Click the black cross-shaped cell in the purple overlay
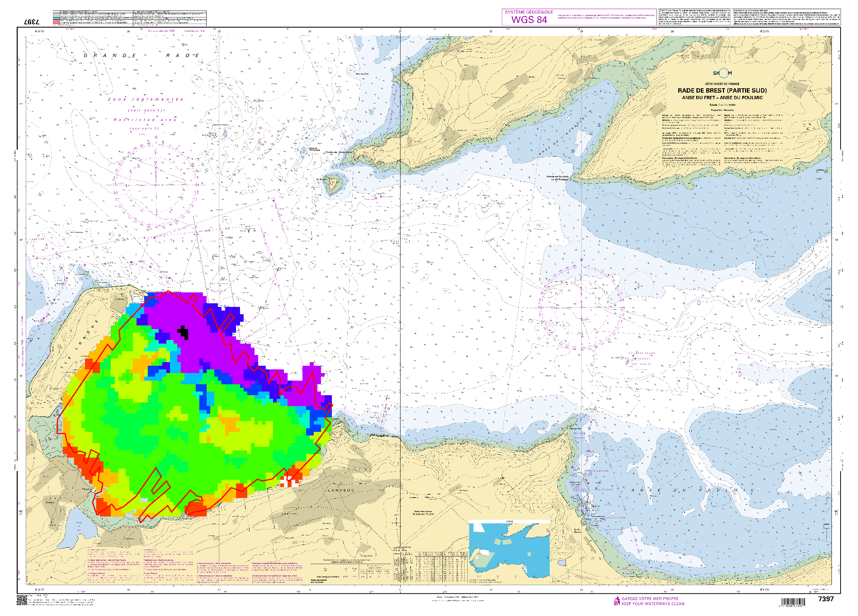The image size is (858, 616). click(183, 332)
